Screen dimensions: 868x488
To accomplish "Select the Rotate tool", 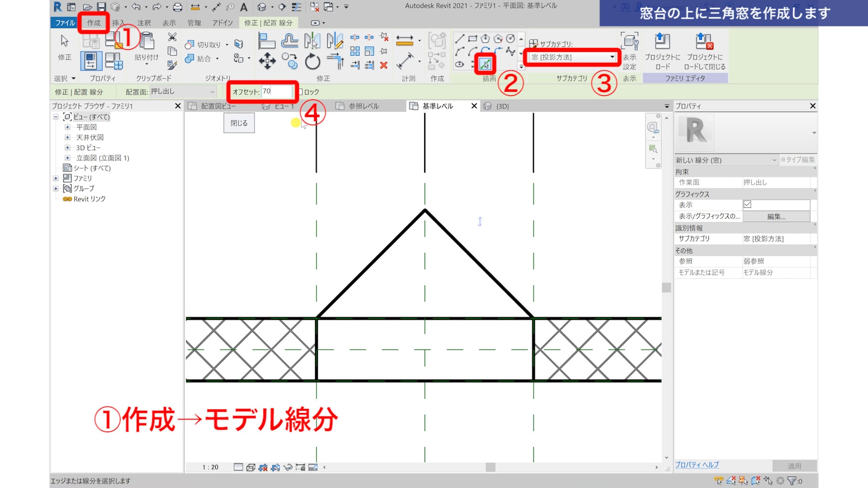I will (x=312, y=61).
